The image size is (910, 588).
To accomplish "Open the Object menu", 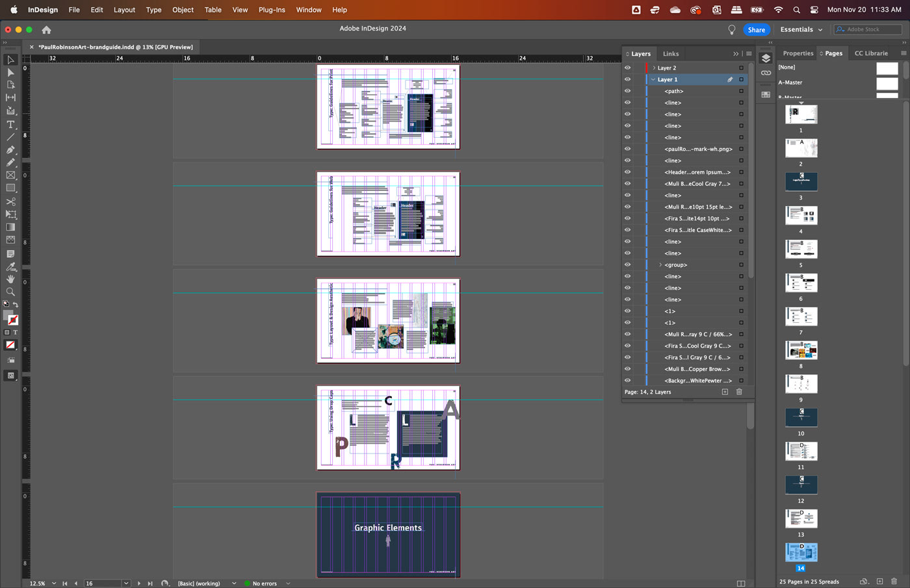I will (183, 10).
